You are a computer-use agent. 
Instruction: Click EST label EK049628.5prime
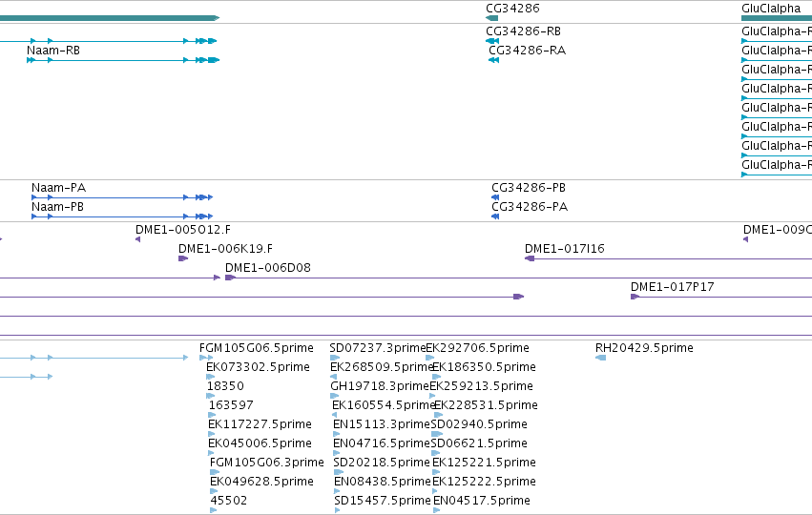(261, 482)
